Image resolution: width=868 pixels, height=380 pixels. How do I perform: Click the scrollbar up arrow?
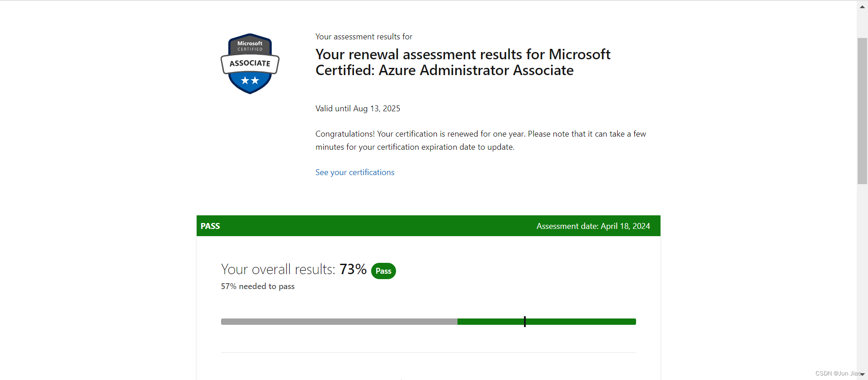(862, 7)
